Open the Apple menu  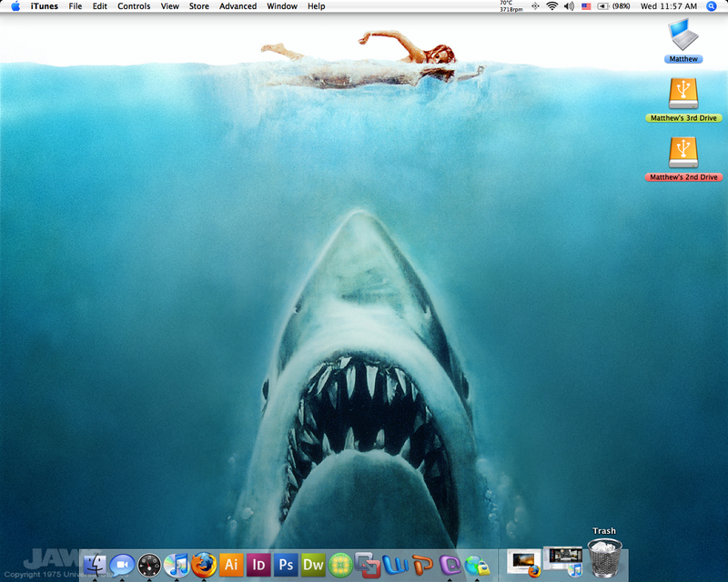pos(15,6)
